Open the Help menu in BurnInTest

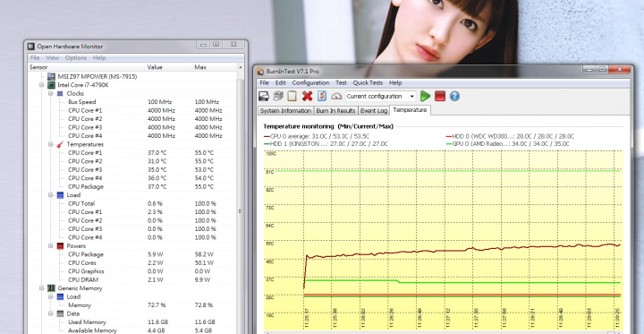point(395,82)
